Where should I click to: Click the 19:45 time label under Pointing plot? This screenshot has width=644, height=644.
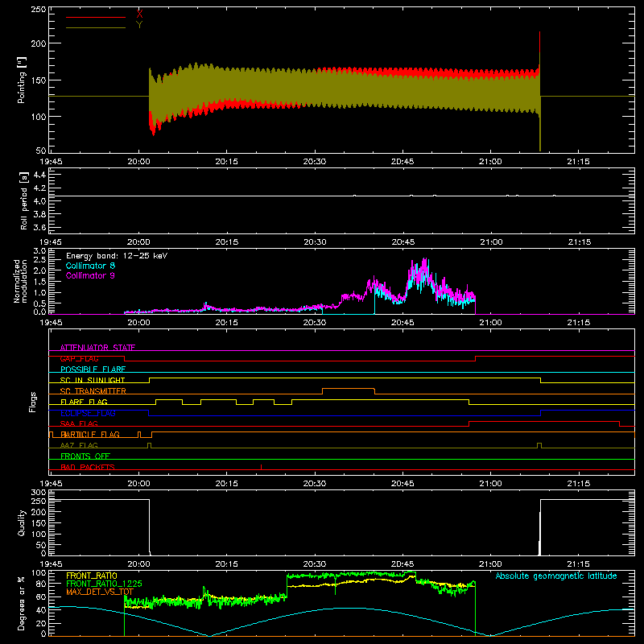click(x=51, y=162)
